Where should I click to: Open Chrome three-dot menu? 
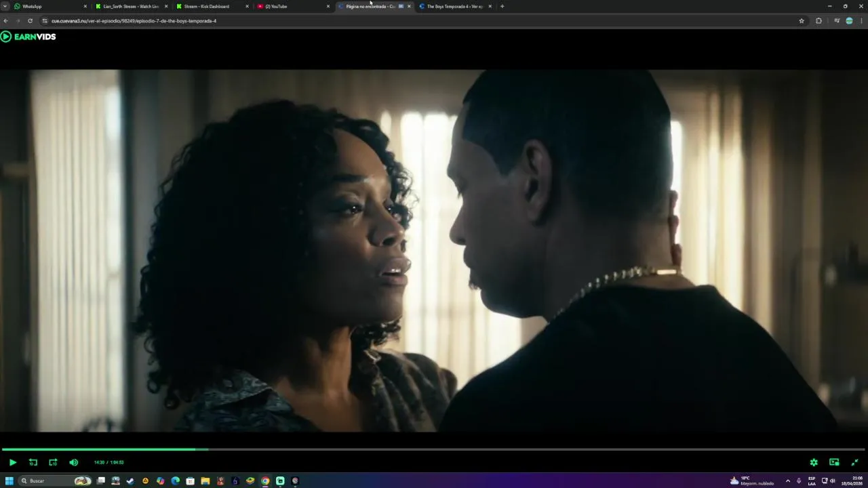pyautogui.click(x=861, y=21)
